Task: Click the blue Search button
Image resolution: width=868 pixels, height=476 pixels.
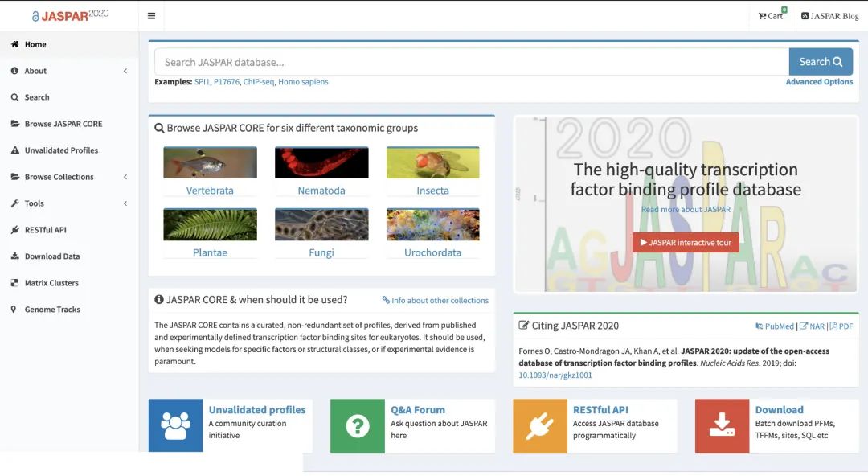Action: (821, 62)
